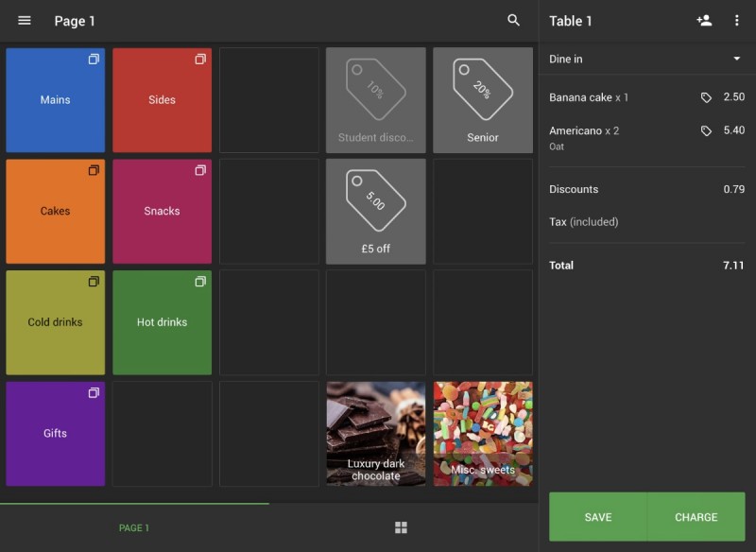Image resolution: width=756 pixels, height=552 pixels.
Task: Click the Luxury dark chocolate product image
Action: tap(375, 433)
